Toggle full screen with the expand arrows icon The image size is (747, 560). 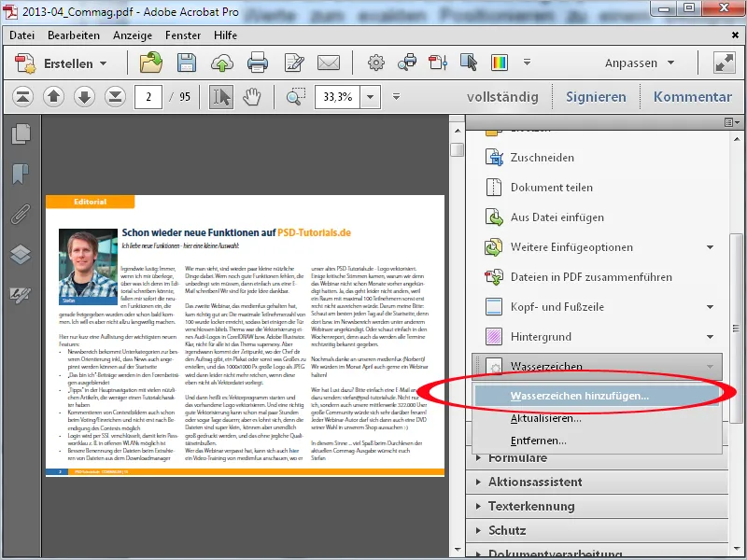[x=725, y=63]
